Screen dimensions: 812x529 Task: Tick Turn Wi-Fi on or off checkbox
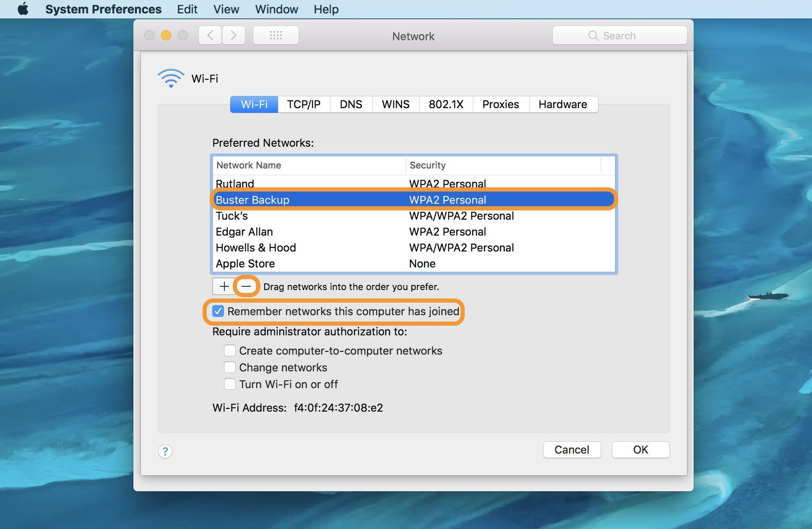click(229, 384)
